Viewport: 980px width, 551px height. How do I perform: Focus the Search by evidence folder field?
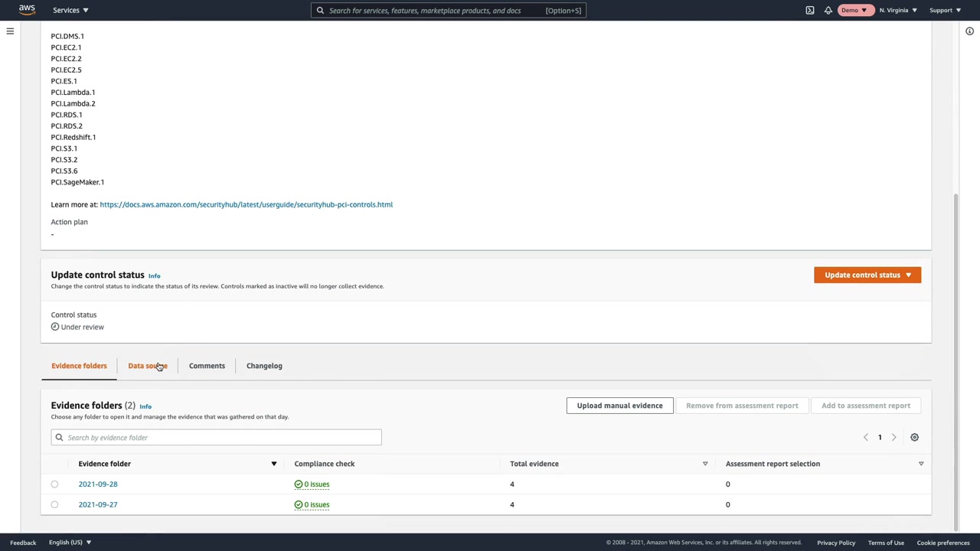pyautogui.click(x=216, y=438)
